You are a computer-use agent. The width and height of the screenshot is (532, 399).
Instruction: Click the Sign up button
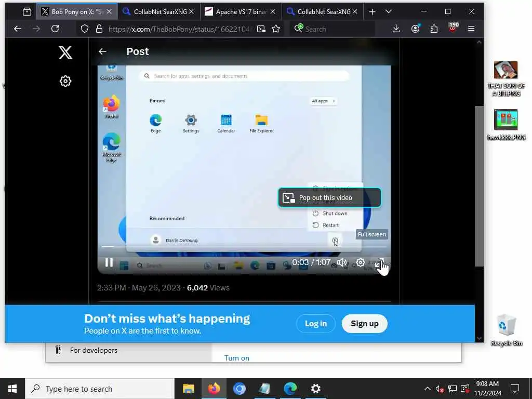[365, 324]
